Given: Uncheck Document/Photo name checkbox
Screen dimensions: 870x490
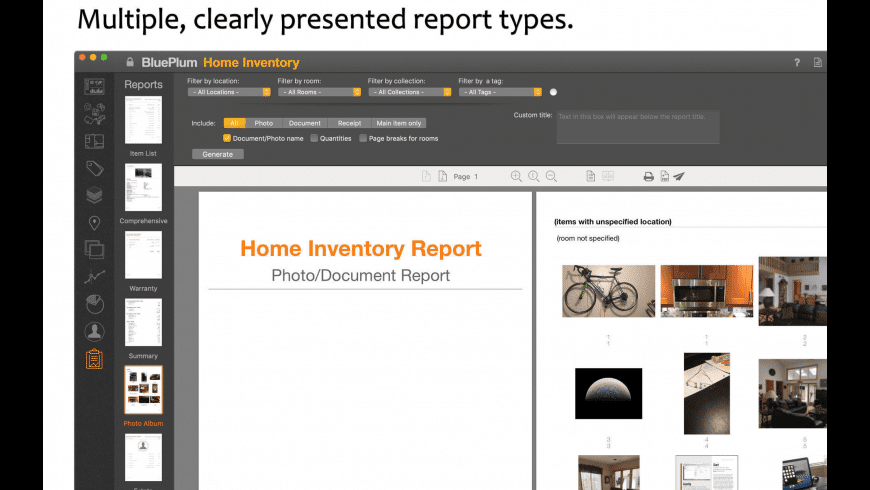Looking at the screenshot, I should click(x=226, y=138).
